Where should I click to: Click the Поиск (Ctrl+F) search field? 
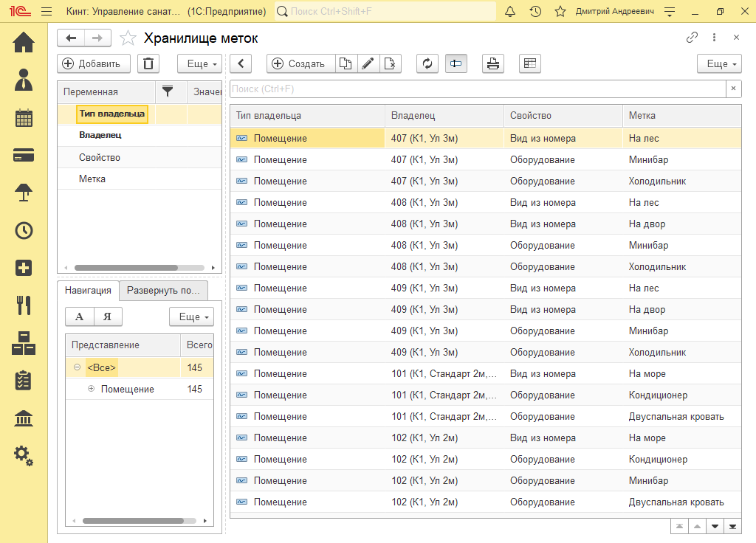(477, 89)
